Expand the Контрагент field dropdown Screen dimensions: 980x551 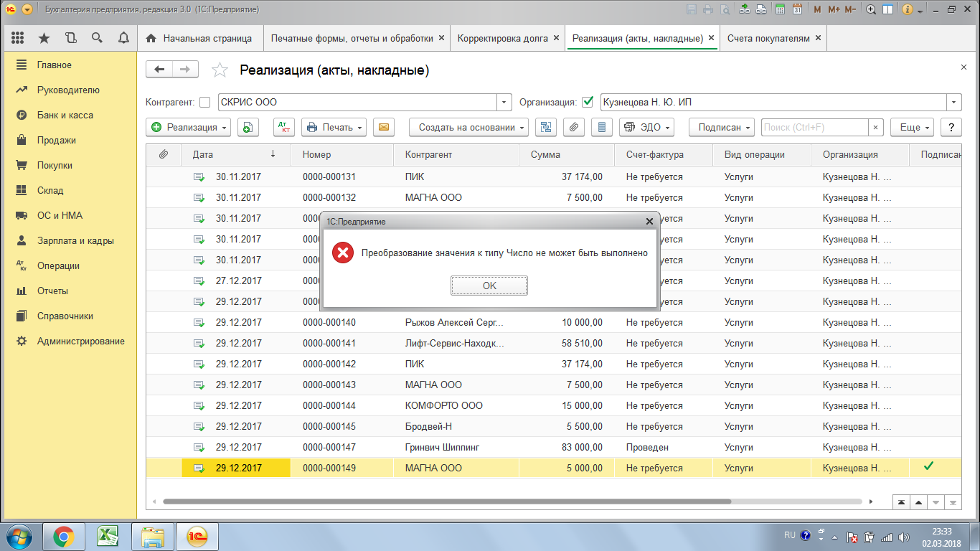click(x=505, y=102)
